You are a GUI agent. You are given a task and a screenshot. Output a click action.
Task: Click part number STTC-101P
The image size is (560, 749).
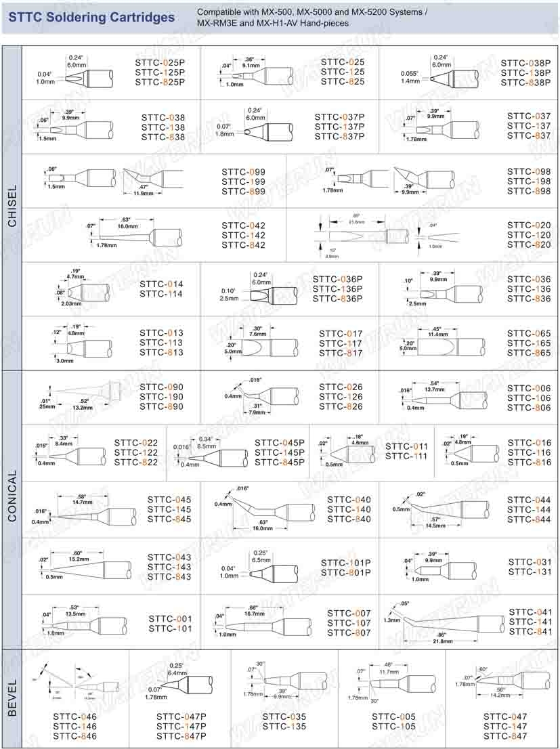346,563
